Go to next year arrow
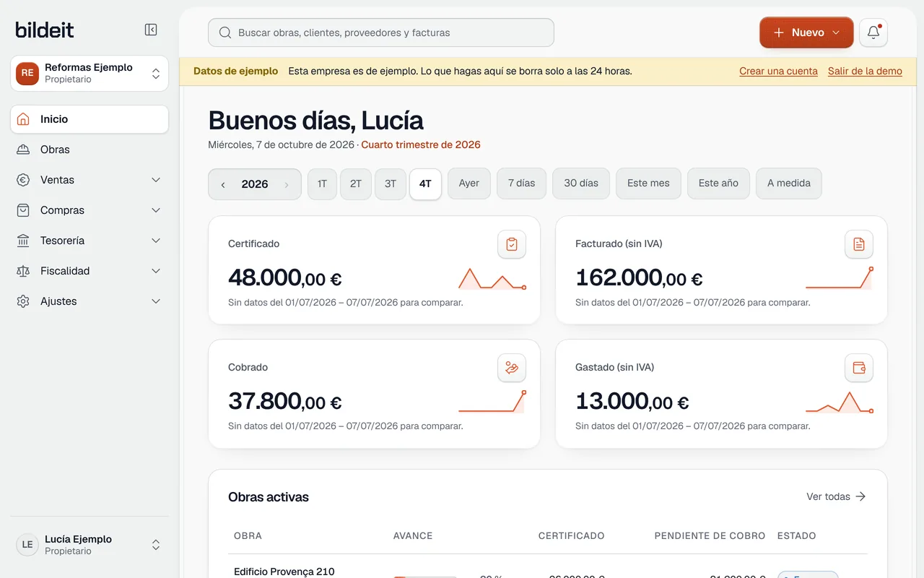The width and height of the screenshot is (924, 578). [287, 184]
